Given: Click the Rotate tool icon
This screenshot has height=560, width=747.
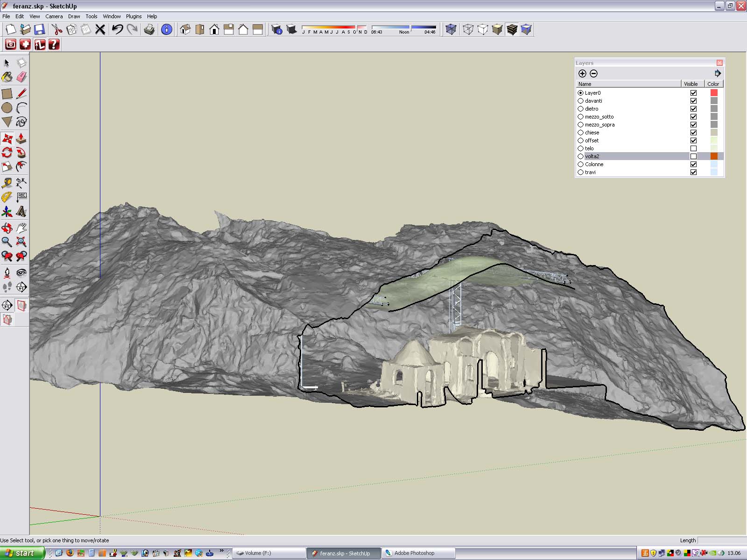Looking at the screenshot, I should (x=7, y=153).
